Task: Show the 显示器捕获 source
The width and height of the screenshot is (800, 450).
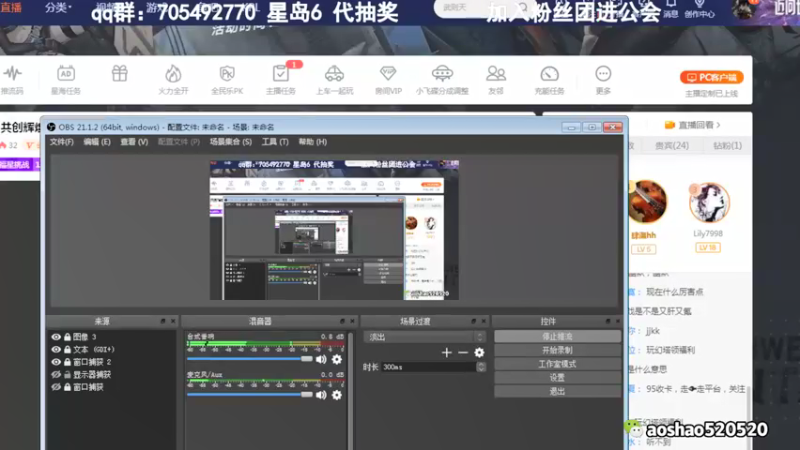Action: pos(56,374)
